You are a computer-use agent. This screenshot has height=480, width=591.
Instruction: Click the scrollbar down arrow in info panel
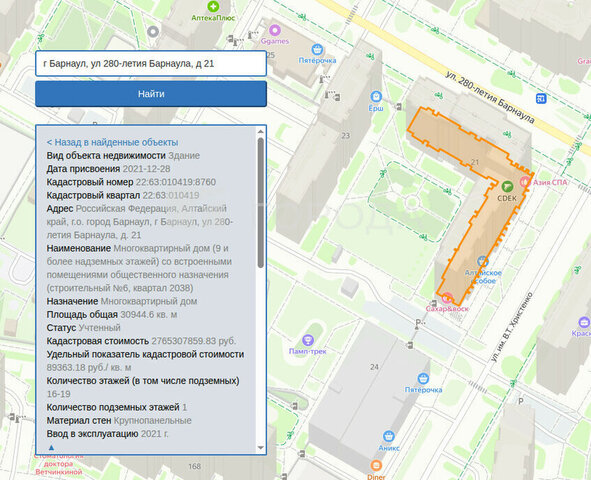pyautogui.click(x=260, y=448)
